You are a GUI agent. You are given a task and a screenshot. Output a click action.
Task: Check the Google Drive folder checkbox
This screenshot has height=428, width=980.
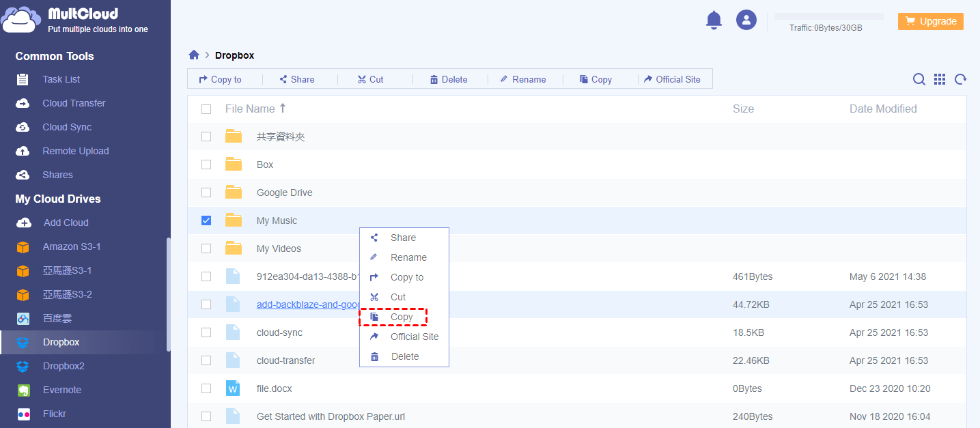pyautogui.click(x=206, y=192)
